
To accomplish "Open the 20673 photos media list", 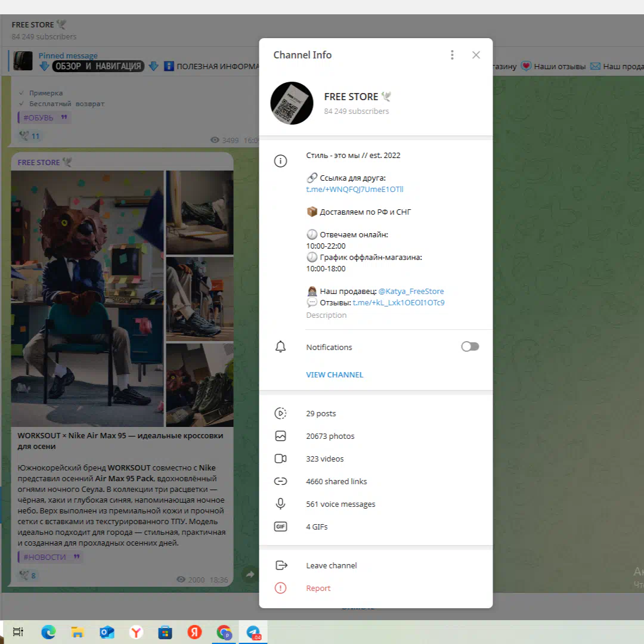I will click(x=330, y=436).
